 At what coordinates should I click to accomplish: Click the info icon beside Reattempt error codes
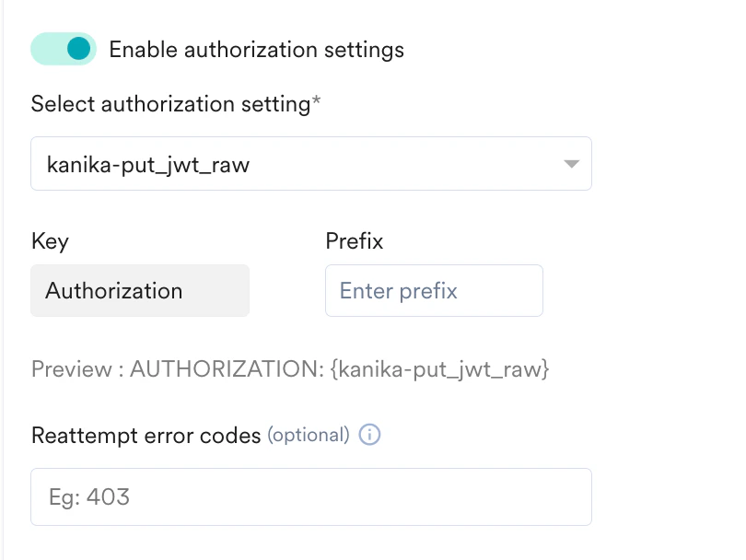coord(368,435)
